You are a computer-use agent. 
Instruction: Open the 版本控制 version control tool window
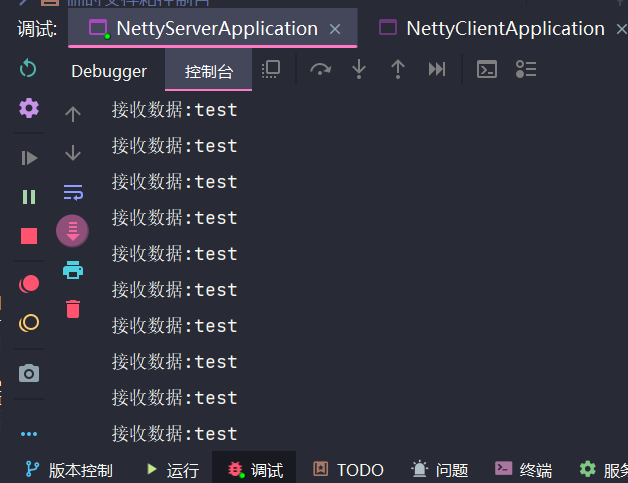[69, 469]
